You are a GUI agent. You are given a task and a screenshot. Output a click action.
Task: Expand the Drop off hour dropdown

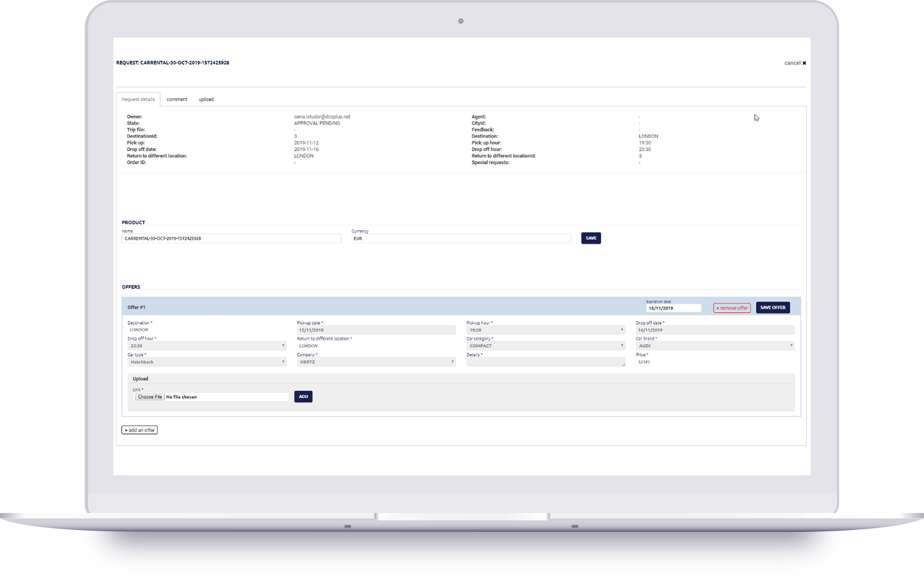(x=206, y=346)
